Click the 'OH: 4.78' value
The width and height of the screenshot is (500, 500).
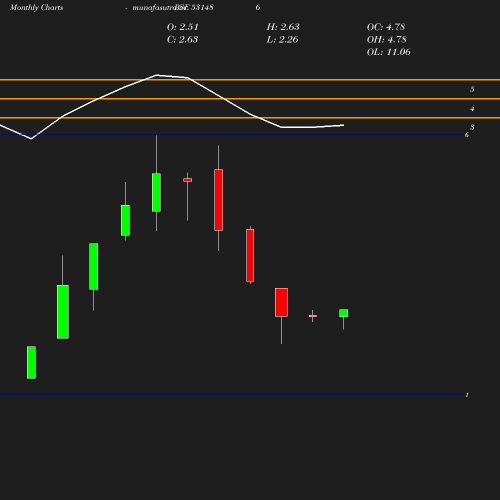[x=387, y=40]
